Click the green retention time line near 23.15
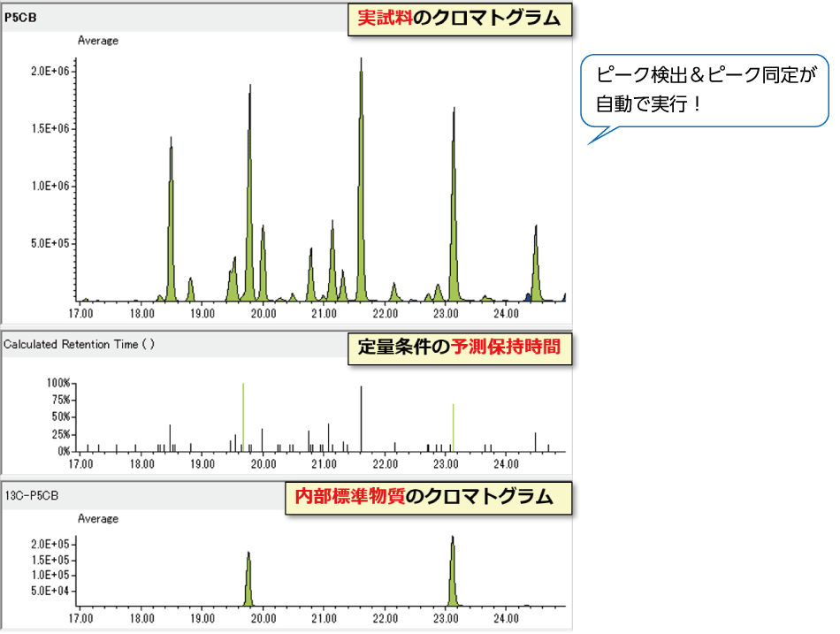 [454, 427]
